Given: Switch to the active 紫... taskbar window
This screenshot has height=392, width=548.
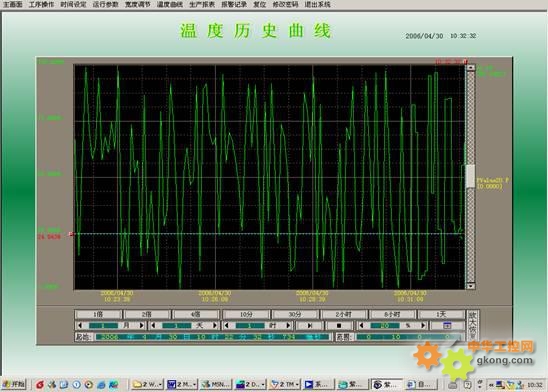Looking at the screenshot, I should coord(387,385).
